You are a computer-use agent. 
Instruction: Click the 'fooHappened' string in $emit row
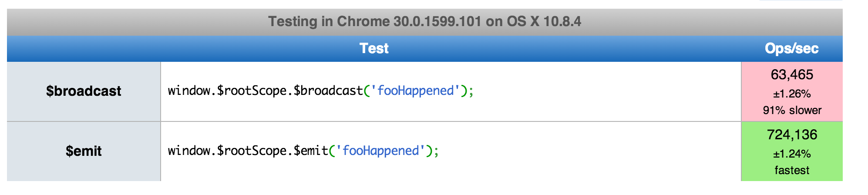tap(381, 151)
